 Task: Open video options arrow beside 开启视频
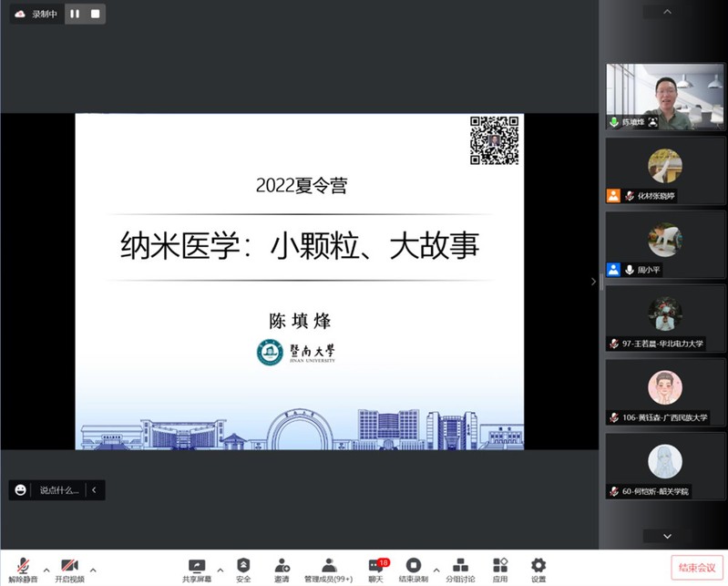(93, 571)
